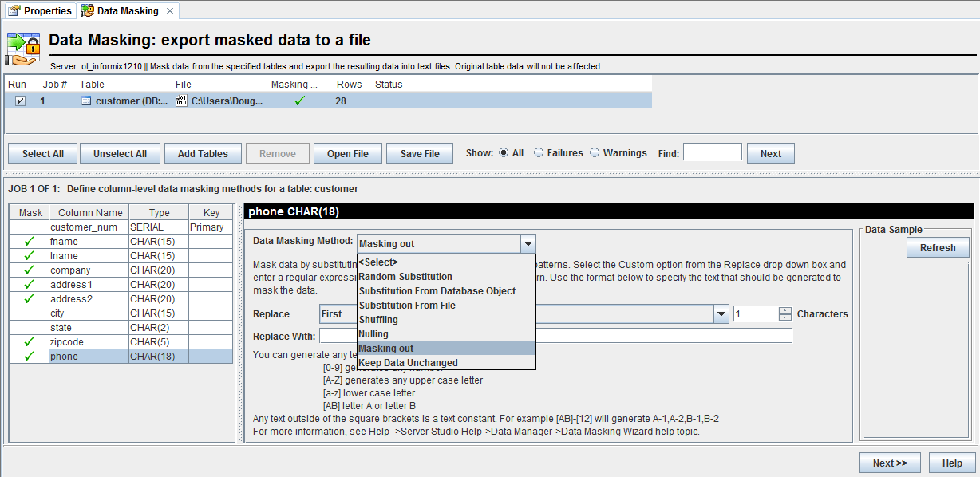The image size is (980, 477).
Task: Increase the Characters spinner value
Action: pos(785,310)
